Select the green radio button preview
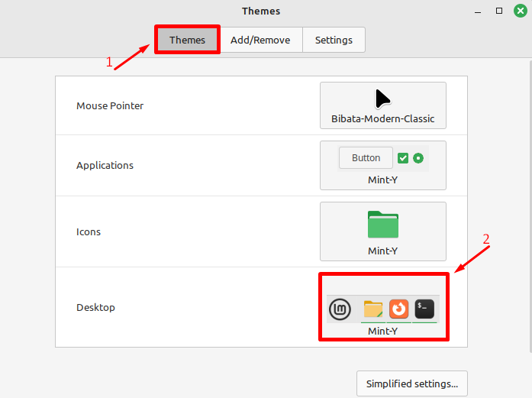 pos(418,158)
